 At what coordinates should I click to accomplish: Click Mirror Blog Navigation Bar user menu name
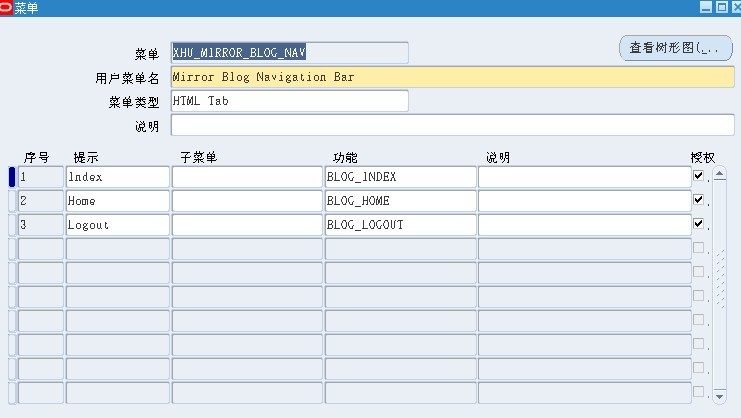point(450,77)
